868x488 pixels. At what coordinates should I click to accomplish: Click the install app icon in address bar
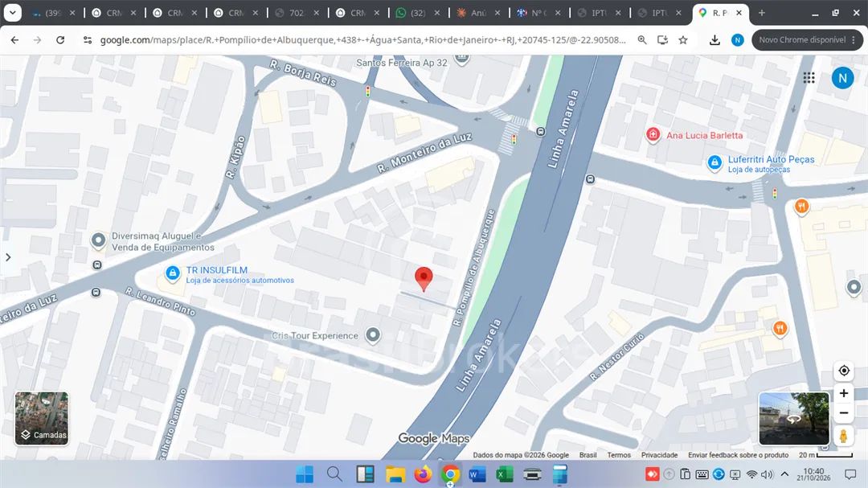click(x=662, y=40)
